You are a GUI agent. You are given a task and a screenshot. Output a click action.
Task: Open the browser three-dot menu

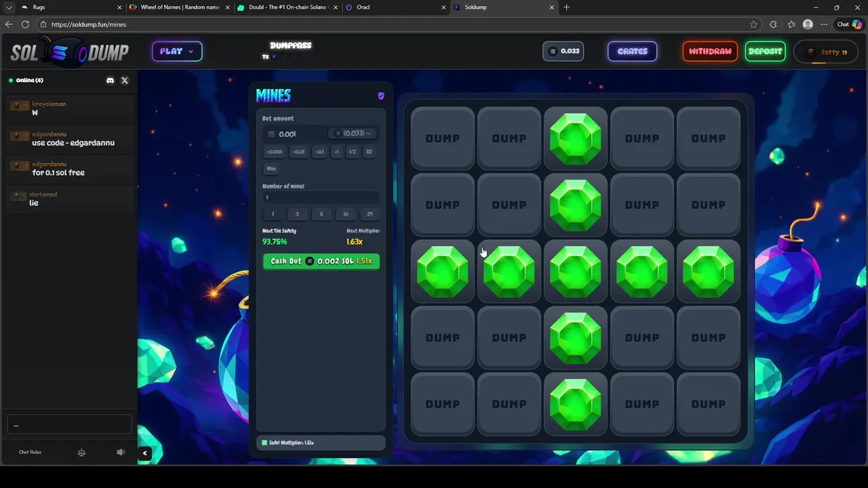tap(824, 24)
